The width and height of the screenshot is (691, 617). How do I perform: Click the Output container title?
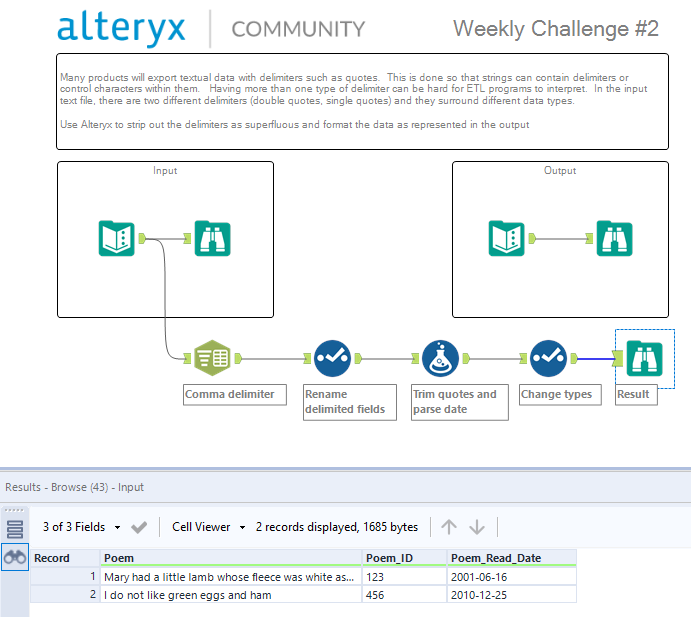(560, 171)
